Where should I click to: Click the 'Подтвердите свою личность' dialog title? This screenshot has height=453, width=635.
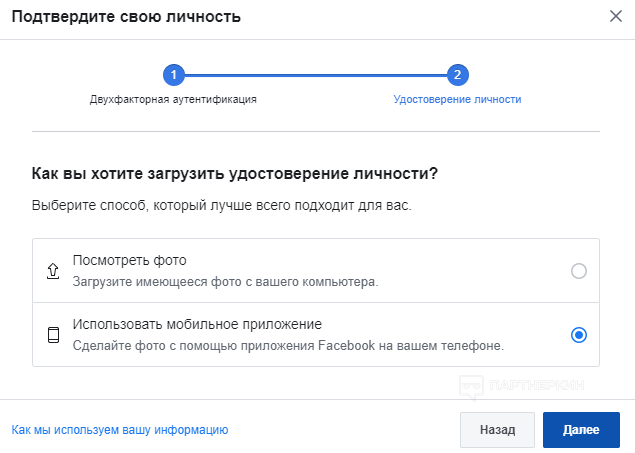126,17
